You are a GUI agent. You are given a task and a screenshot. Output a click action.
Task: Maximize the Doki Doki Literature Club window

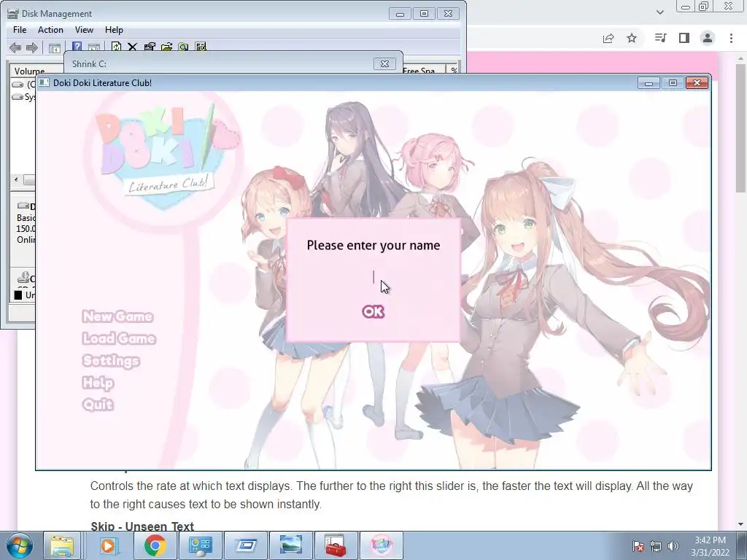673,83
